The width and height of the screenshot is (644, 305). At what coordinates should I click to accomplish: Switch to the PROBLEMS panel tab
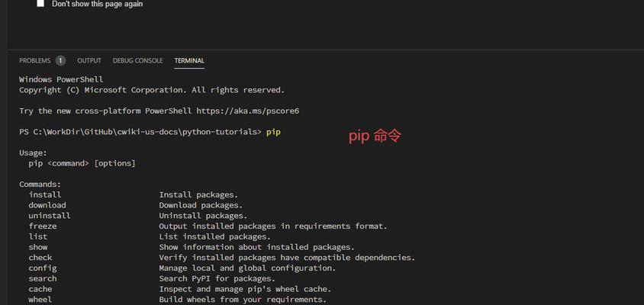tap(35, 61)
